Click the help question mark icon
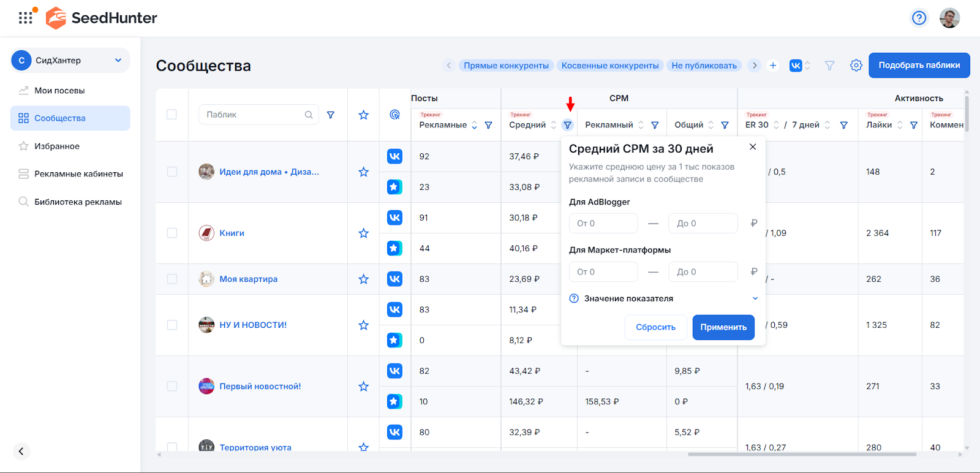The image size is (980, 473). pos(919,18)
